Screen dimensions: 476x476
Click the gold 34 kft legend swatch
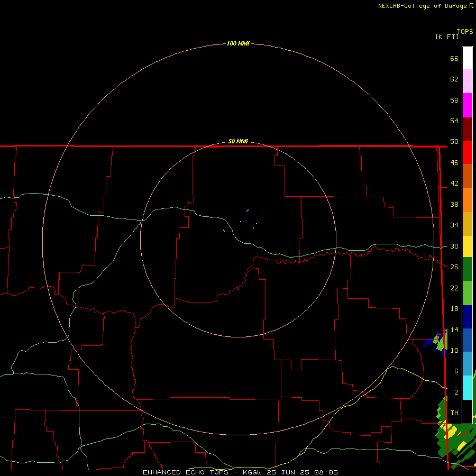point(467,224)
